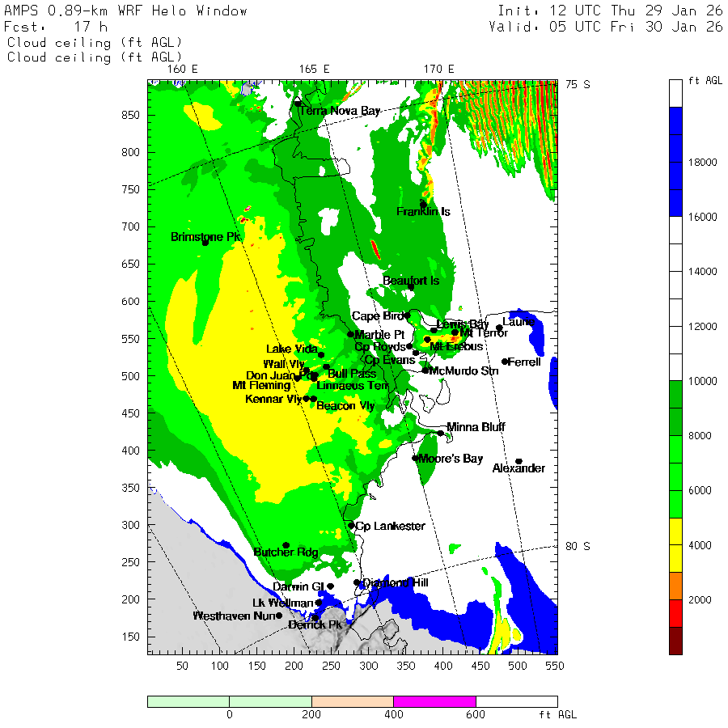728x728 pixels.
Task: Select the 'Butcher Rdg' label
Action: 286,552
